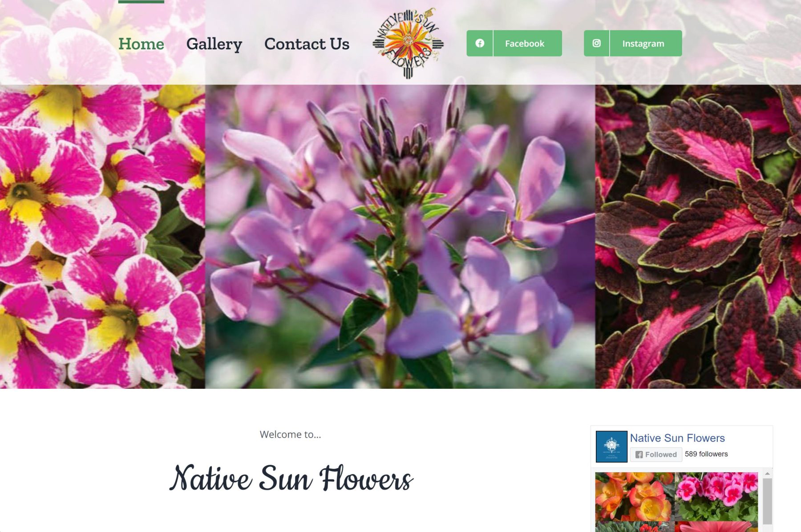Click the Facebook button label

click(525, 44)
